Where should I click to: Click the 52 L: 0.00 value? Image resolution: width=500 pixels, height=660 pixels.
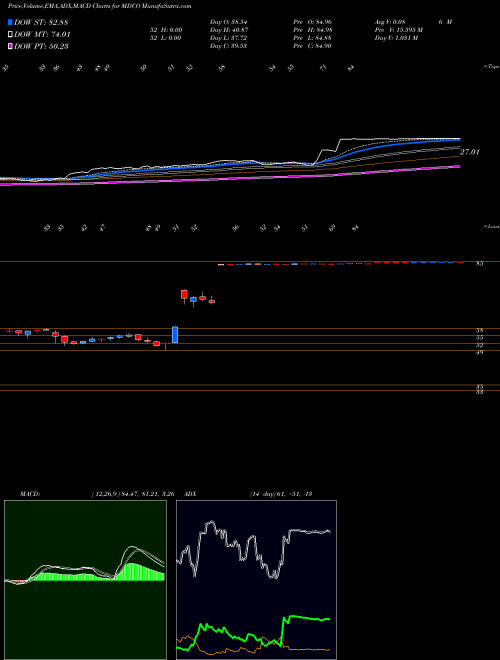click(x=165, y=38)
